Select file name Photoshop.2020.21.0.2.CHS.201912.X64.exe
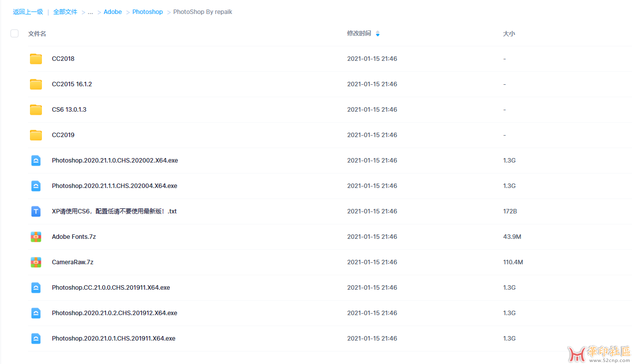This screenshot has width=632, height=364. click(x=114, y=313)
